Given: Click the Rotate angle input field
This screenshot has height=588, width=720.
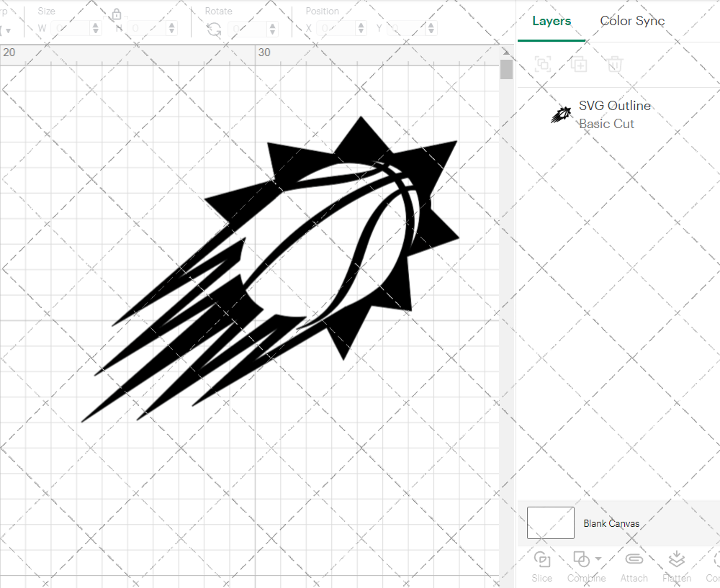Looking at the screenshot, I should (248, 27).
